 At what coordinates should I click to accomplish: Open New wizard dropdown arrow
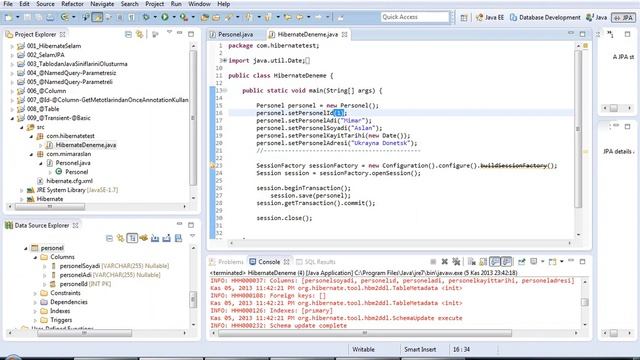click(18, 17)
